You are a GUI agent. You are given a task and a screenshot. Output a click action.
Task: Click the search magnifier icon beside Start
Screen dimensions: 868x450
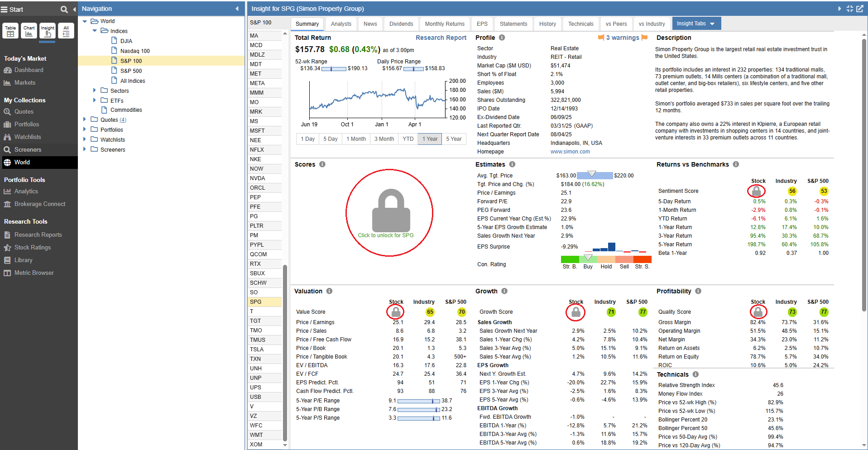pyautogui.click(x=64, y=9)
